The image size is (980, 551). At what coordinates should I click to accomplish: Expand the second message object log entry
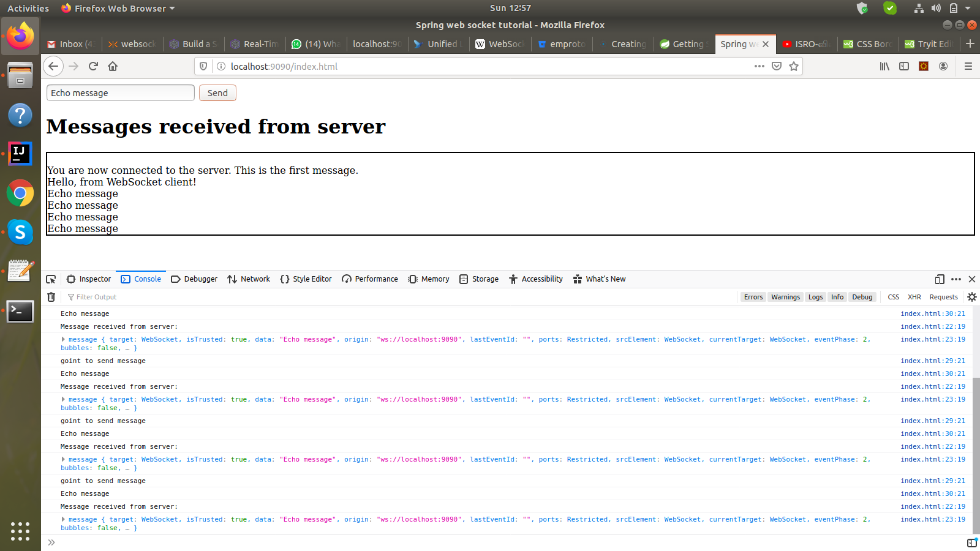pyautogui.click(x=63, y=399)
